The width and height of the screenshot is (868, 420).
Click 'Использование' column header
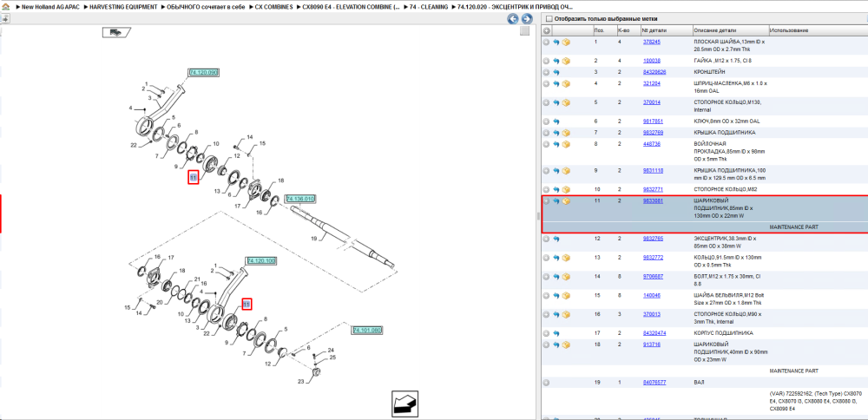point(789,30)
